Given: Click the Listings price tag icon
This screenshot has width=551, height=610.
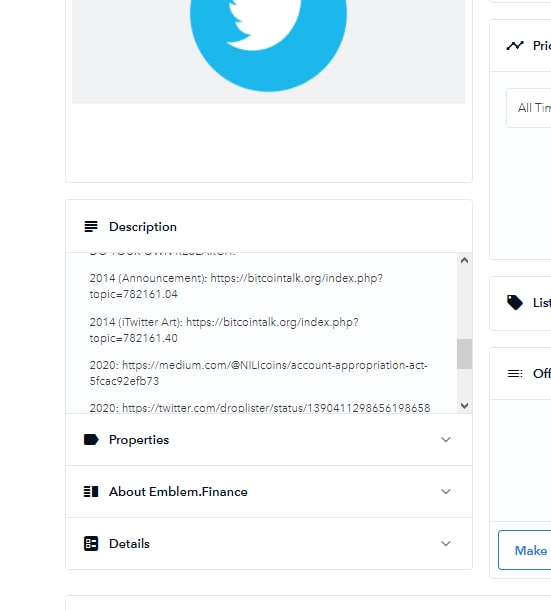Looking at the screenshot, I should [515, 302].
